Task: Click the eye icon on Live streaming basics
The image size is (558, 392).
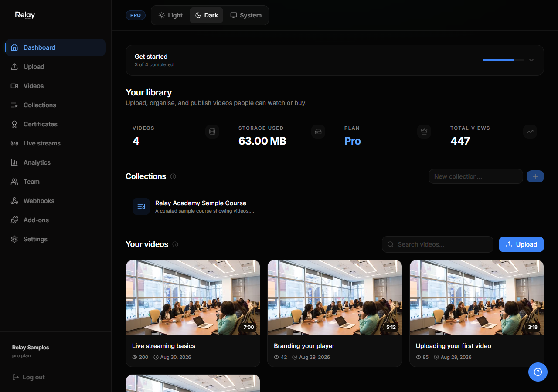Action: pos(135,357)
